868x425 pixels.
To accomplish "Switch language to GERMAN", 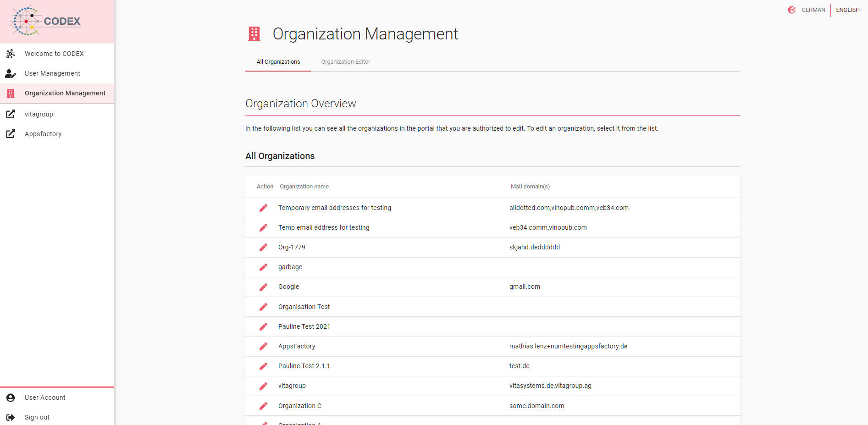I will point(813,10).
